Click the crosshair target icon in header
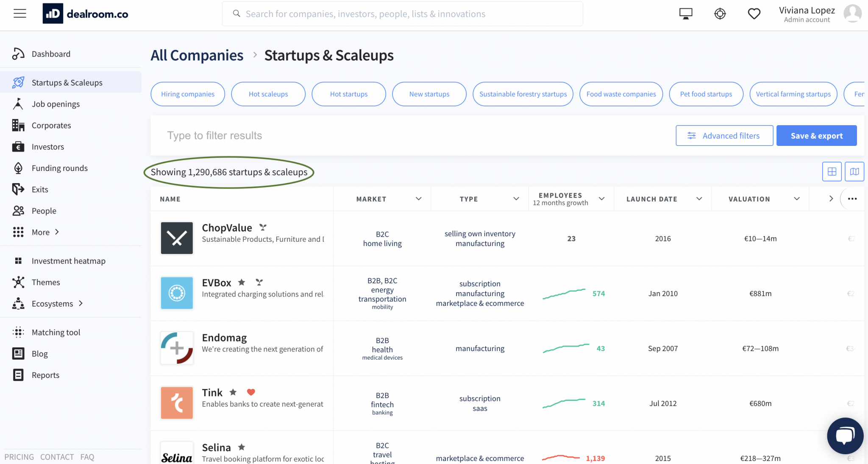The width and height of the screenshot is (868, 464). 720,14
